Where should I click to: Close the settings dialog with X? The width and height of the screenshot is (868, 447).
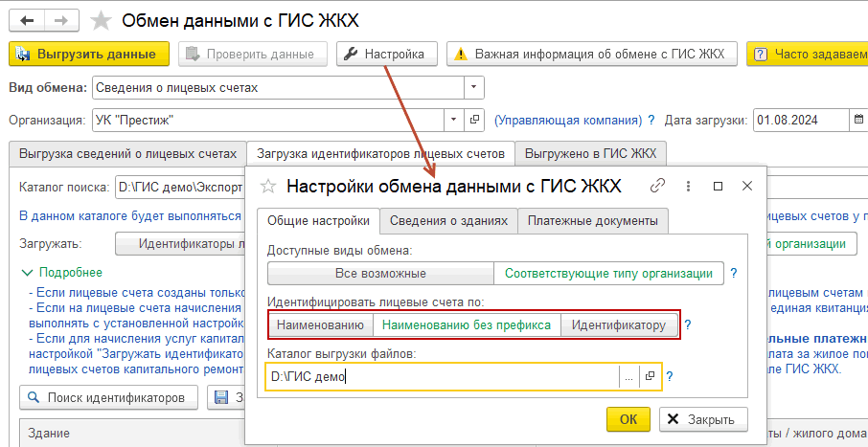[747, 186]
